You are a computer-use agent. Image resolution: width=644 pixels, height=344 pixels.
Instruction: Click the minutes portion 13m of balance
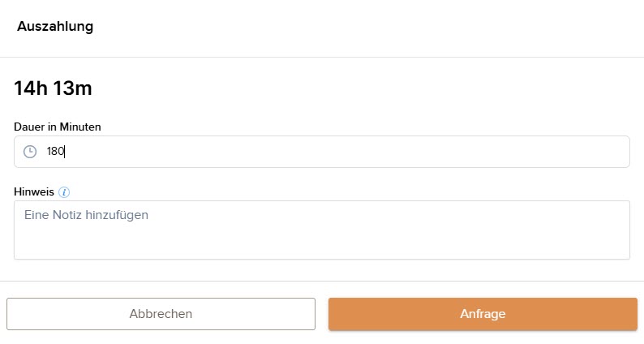point(73,88)
